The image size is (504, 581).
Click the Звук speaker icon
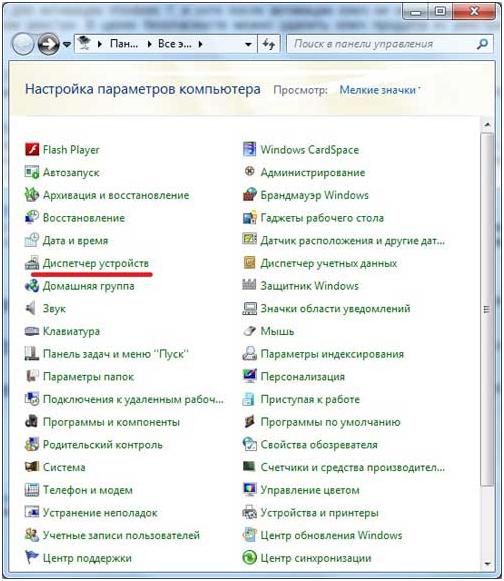[x=32, y=308]
